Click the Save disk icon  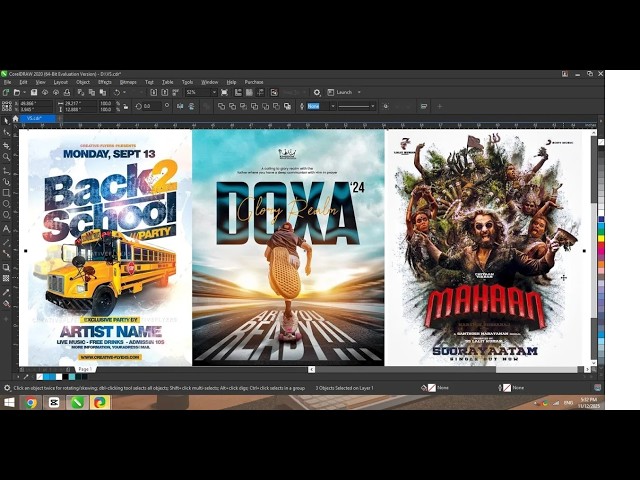pos(34,93)
